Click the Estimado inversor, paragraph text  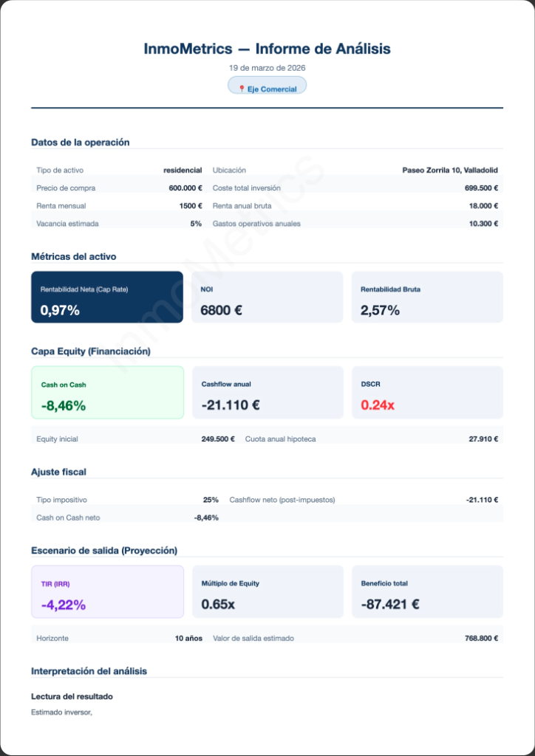pyautogui.click(x=62, y=712)
